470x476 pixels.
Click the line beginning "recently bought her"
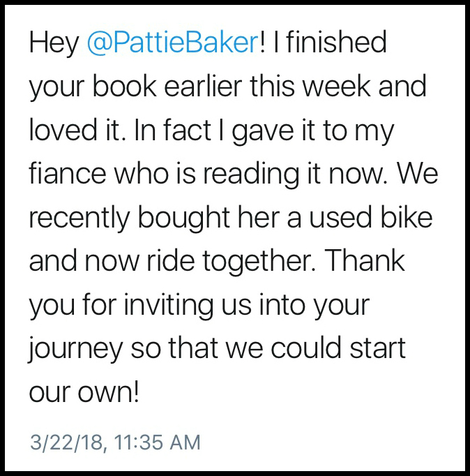tap(230, 217)
